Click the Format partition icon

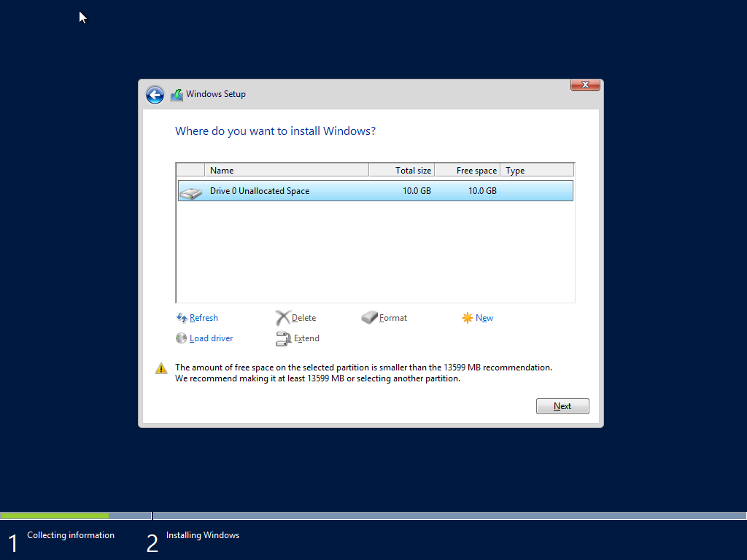(369, 318)
